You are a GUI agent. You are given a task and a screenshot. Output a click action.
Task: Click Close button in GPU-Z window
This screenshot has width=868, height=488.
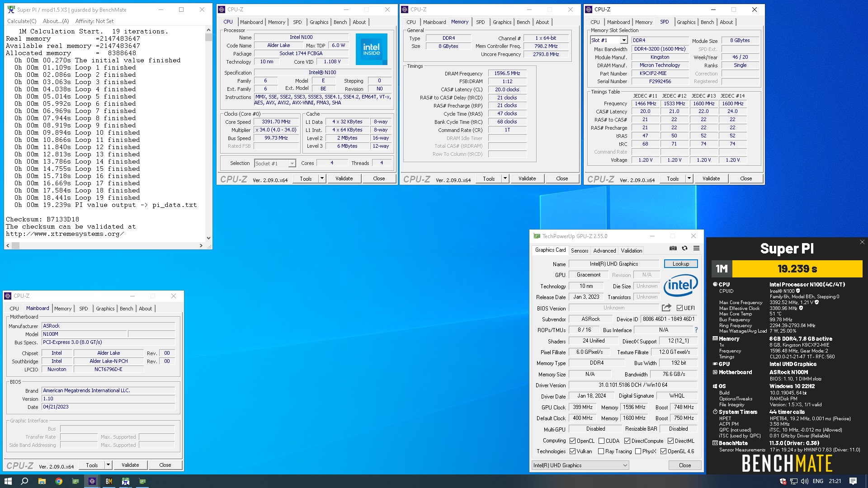pyautogui.click(x=685, y=465)
